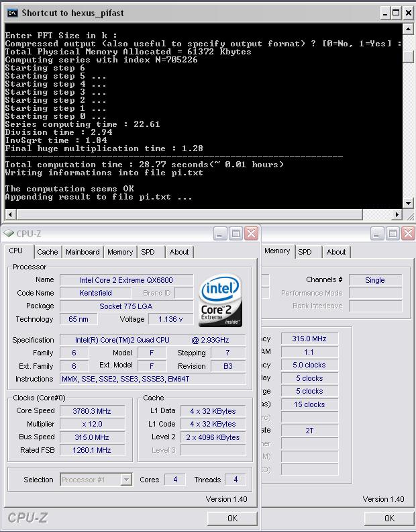
Task: Click 'The computation seems OK' text
Action: [x=70, y=189]
